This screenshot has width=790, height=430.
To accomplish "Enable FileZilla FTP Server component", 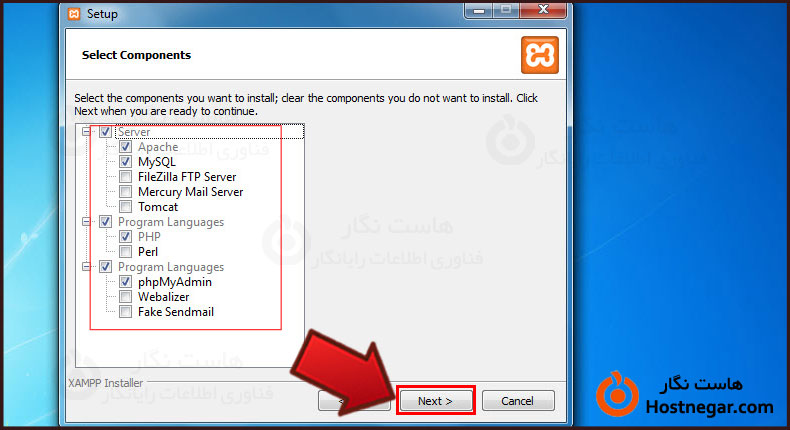I will tap(125, 177).
